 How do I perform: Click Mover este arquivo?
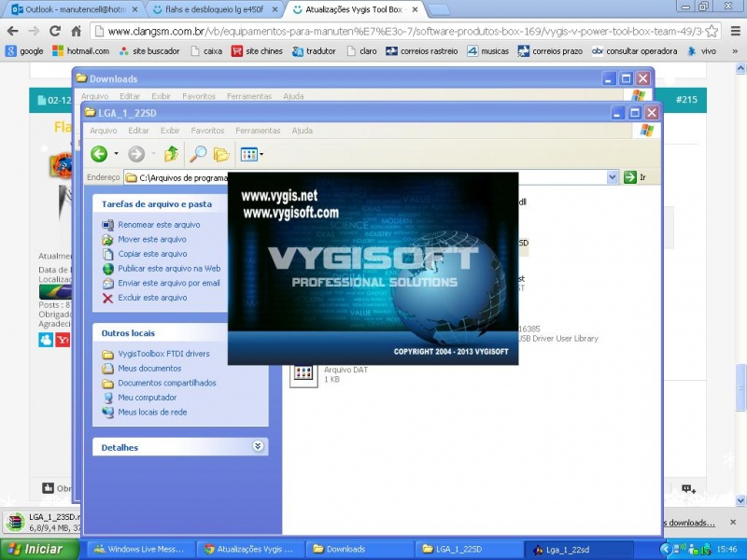click(x=152, y=240)
